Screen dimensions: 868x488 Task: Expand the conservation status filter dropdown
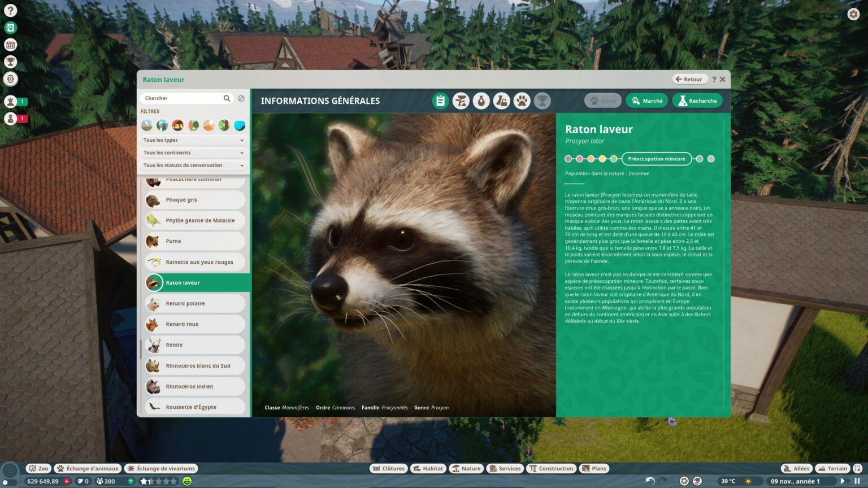point(193,165)
